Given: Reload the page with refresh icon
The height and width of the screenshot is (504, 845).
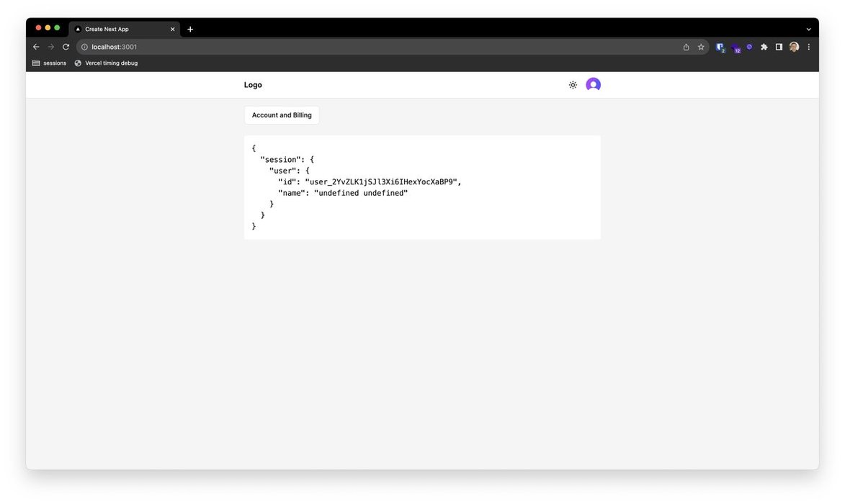Looking at the screenshot, I should point(66,47).
